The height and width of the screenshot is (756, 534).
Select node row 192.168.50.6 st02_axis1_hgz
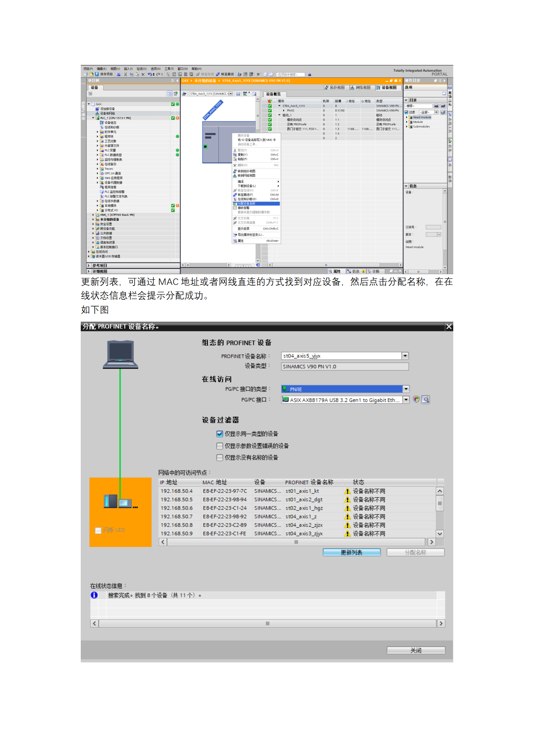pyautogui.click(x=297, y=508)
